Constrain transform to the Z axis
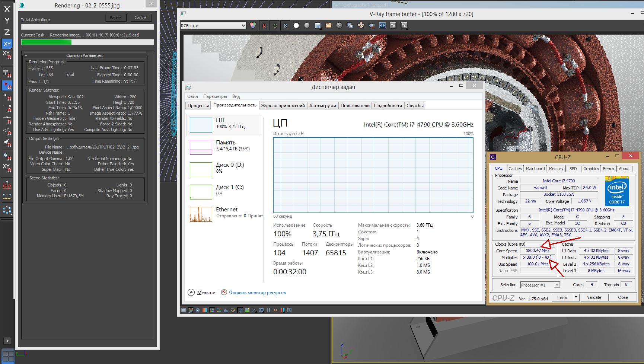The height and width of the screenshot is (364, 644). pyautogui.click(x=7, y=32)
